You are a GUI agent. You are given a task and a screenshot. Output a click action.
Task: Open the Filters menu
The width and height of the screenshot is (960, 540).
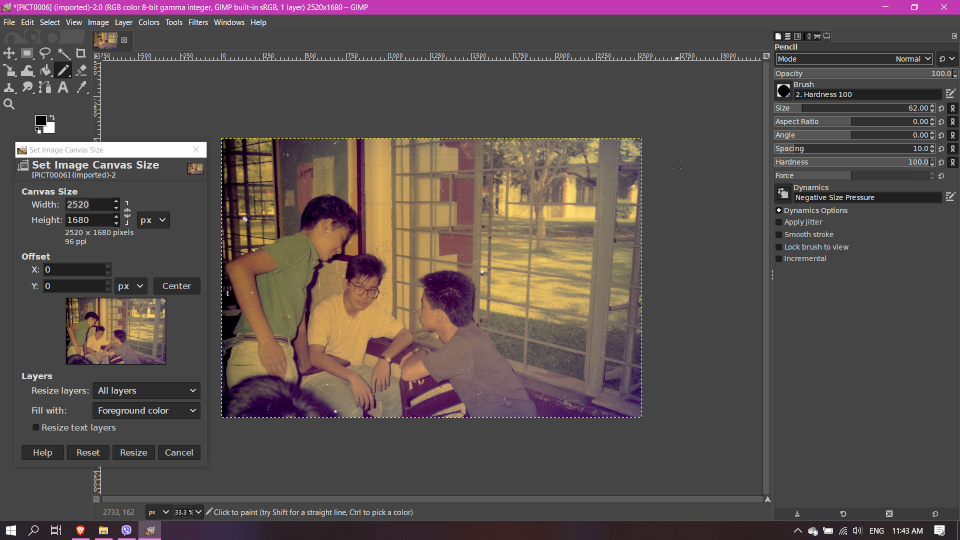(x=198, y=22)
